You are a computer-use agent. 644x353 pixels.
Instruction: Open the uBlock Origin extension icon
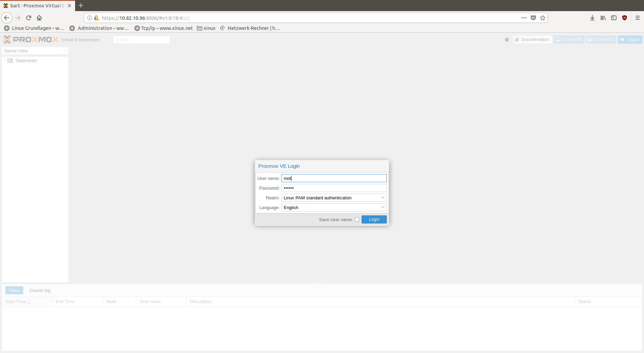(625, 18)
